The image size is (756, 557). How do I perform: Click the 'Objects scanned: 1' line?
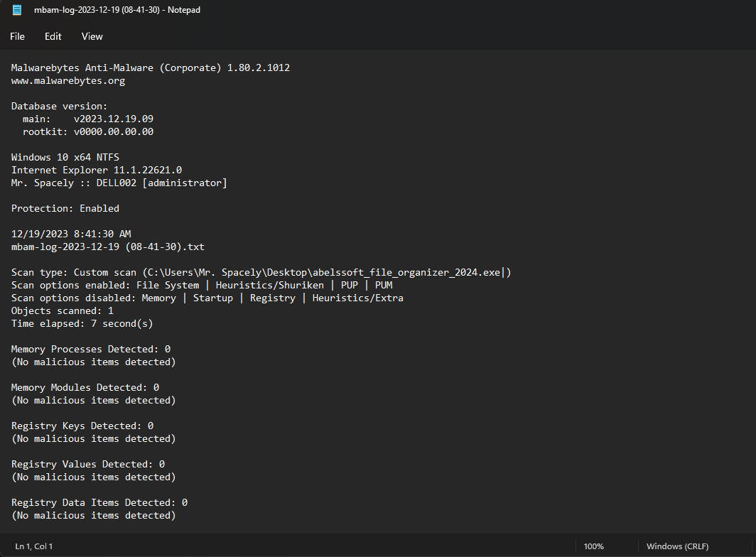click(63, 310)
